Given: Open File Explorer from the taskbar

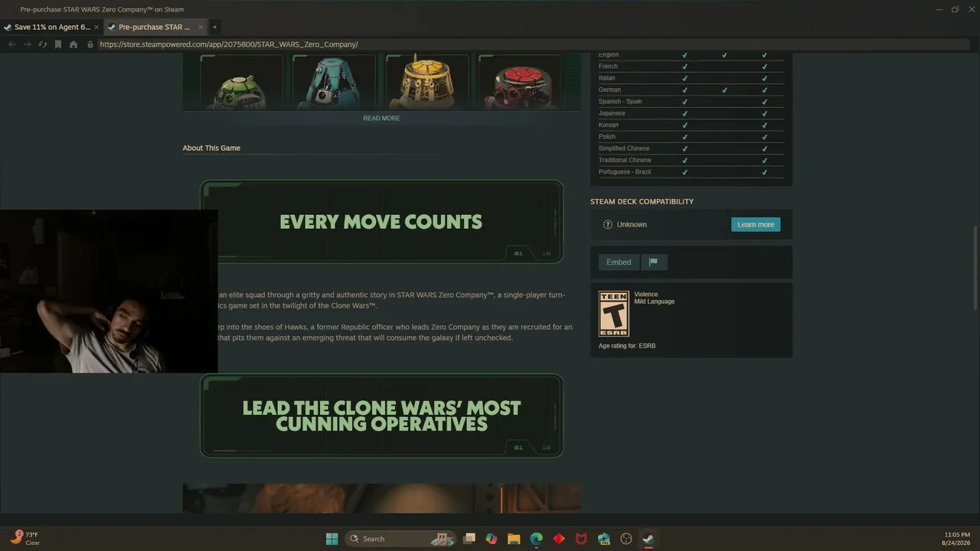Looking at the screenshot, I should tap(514, 539).
